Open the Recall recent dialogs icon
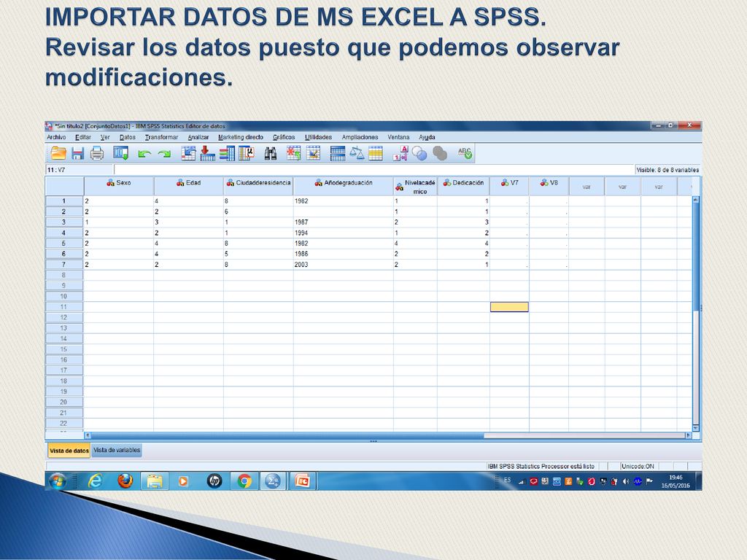Screen dimensions: 747x560 tap(121, 153)
